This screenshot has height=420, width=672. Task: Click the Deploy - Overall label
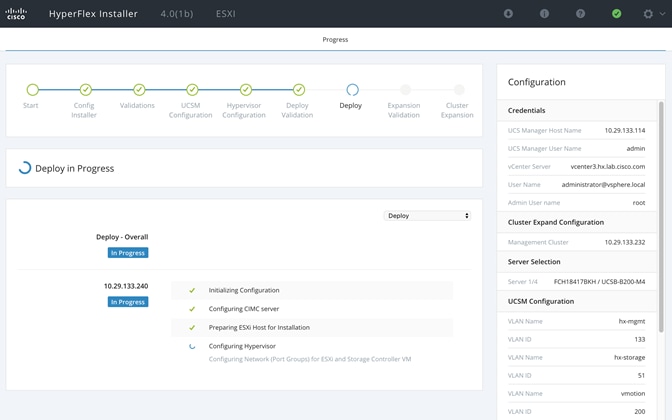tap(122, 237)
